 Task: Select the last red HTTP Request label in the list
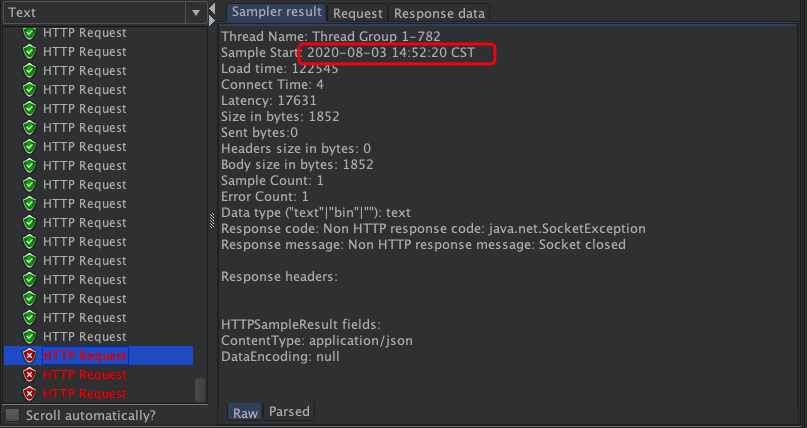click(x=84, y=394)
